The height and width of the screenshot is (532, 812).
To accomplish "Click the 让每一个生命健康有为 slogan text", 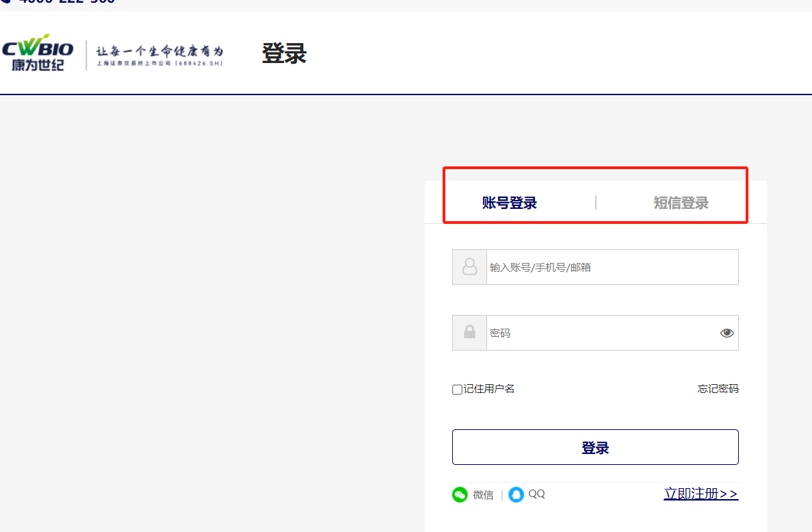I will pos(159,52).
